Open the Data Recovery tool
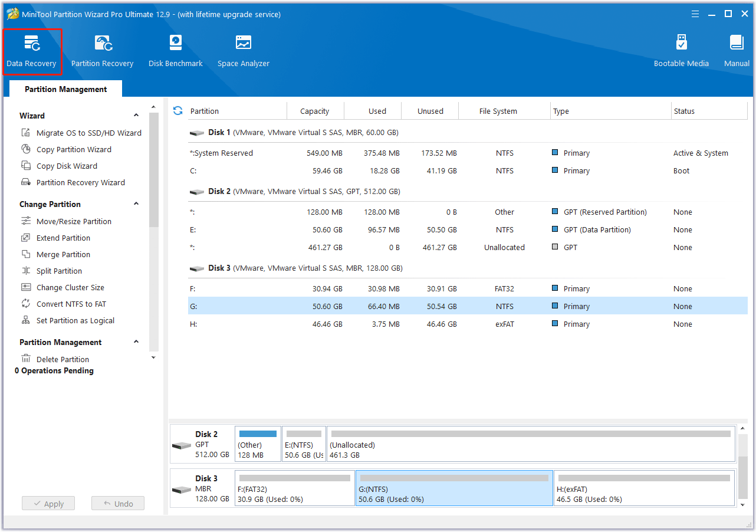 point(32,51)
